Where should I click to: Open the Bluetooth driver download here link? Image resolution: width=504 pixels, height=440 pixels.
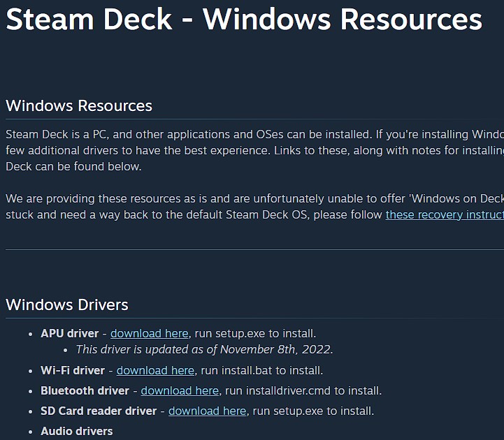pos(180,390)
